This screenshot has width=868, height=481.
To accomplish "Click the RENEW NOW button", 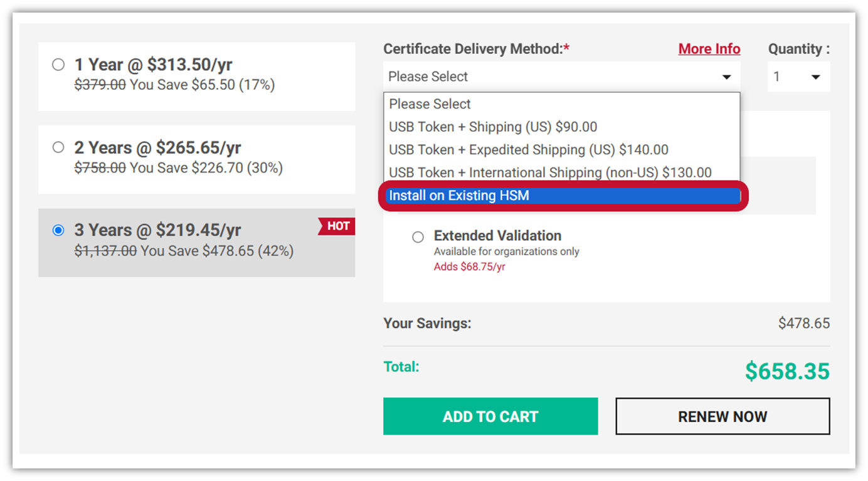I will pyautogui.click(x=722, y=416).
